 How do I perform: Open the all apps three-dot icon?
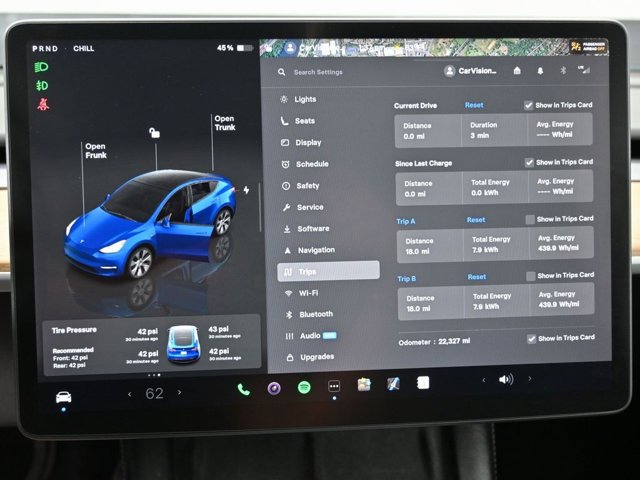tap(334, 386)
